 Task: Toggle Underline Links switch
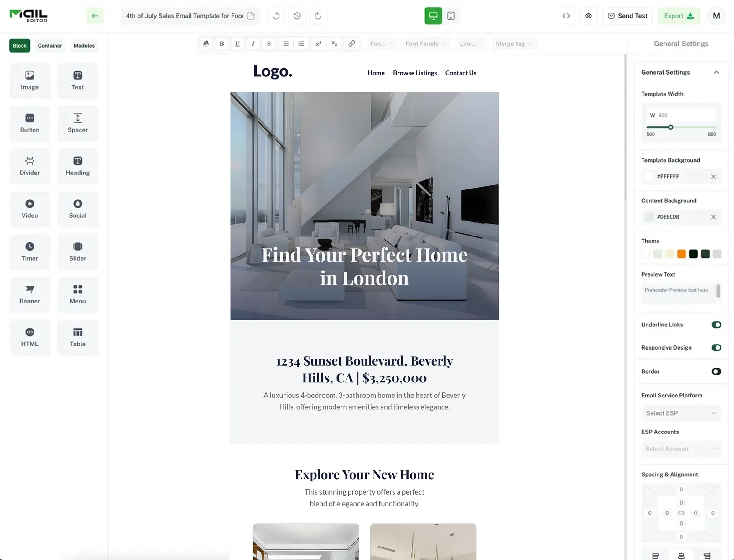[716, 325]
